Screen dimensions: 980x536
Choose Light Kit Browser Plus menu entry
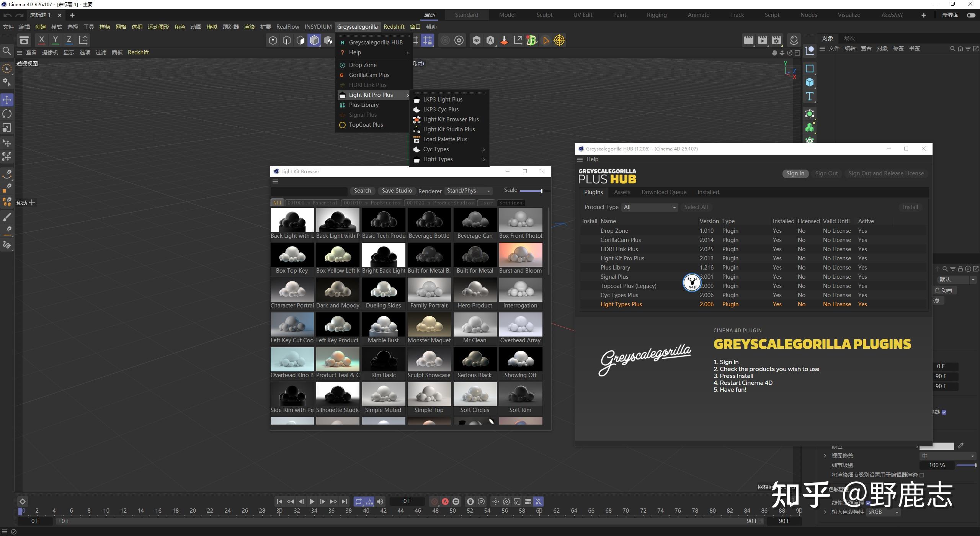(x=451, y=119)
